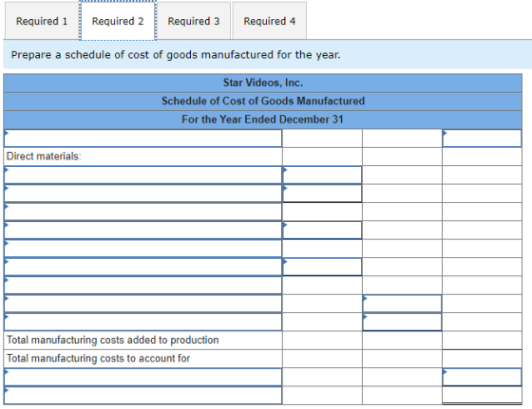The height and width of the screenshot is (409, 532).
Task: Open dropdown in first row below date header
Action: click(x=142, y=139)
